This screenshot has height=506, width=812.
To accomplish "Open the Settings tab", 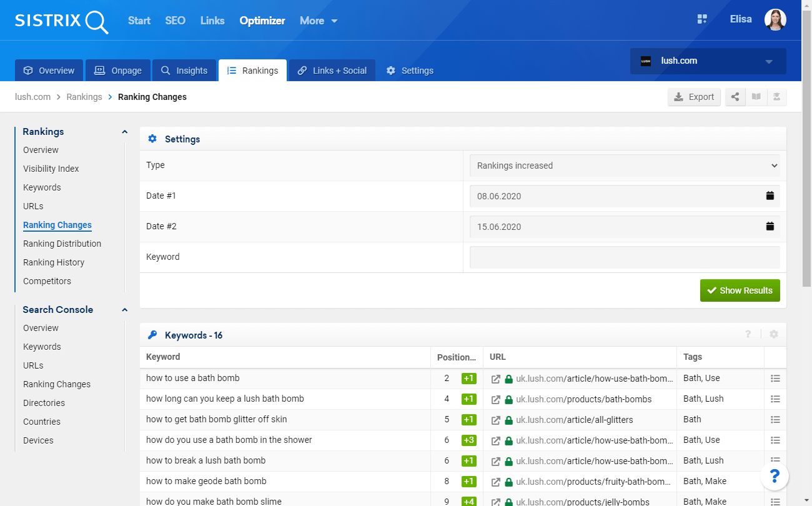I will pyautogui.click(x=410, y=71).
